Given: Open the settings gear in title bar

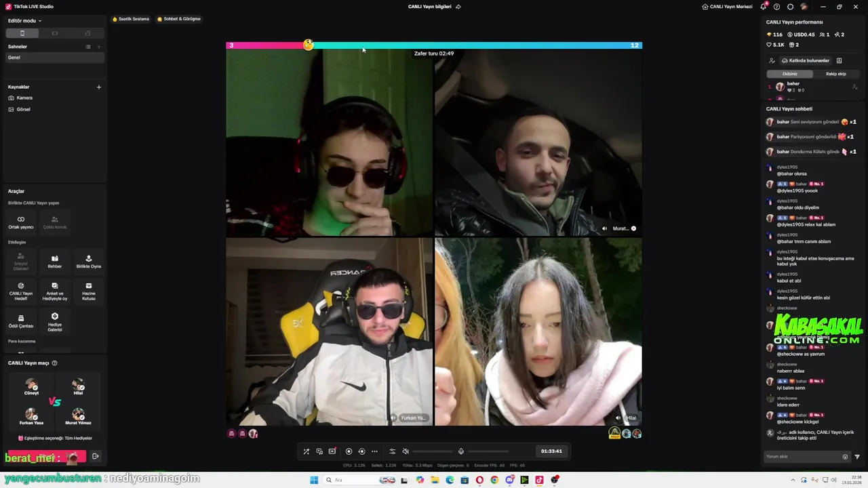Looking at the screenshot, I should coord(790,7).
